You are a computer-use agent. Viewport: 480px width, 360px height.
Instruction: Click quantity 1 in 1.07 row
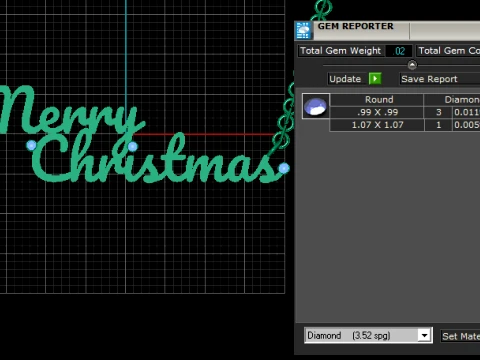tap(438, 125)
